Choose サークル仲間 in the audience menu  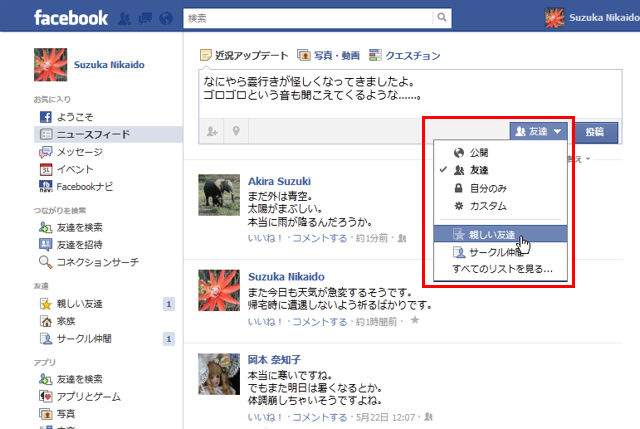click(500, 252)
